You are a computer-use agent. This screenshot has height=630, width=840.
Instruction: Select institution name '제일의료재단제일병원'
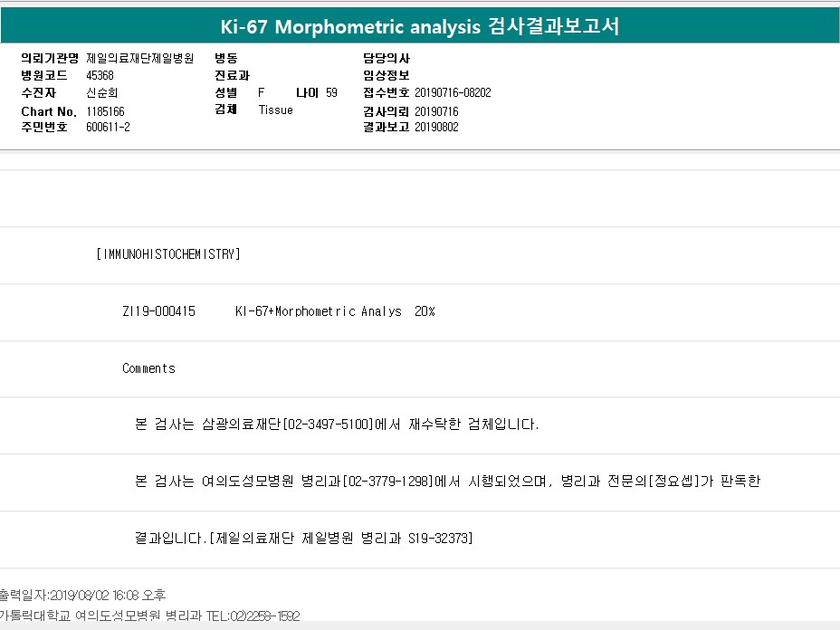coord(139,58)
